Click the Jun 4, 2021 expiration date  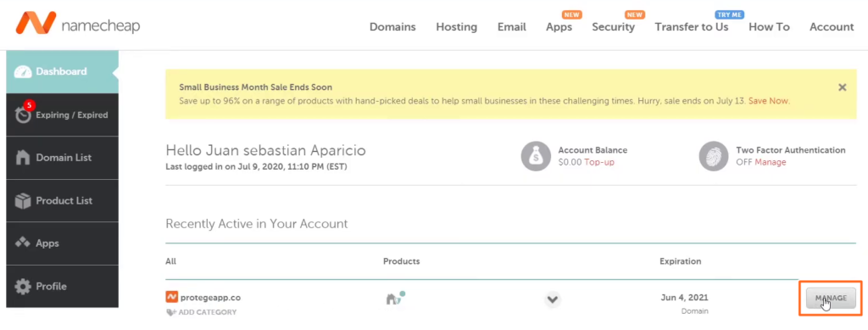tap(684, 298)
